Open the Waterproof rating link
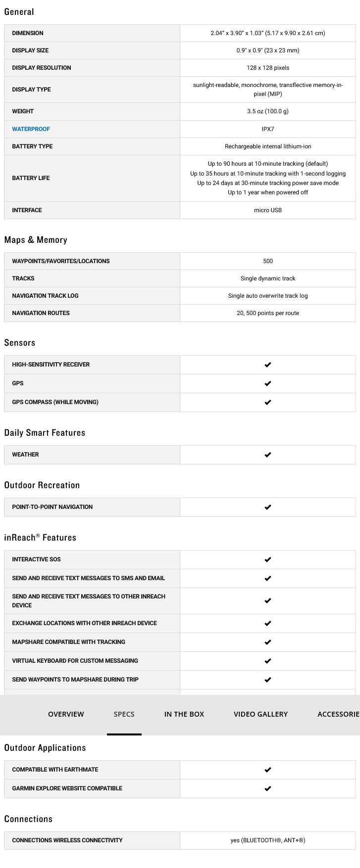Screen dimensions: 360x868 tap(31, 129)
